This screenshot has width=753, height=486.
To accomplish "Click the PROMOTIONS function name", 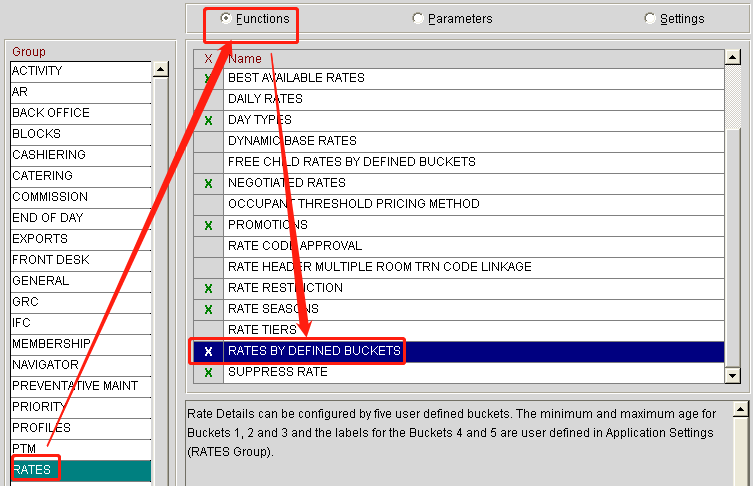I will (x=268, y=225).
